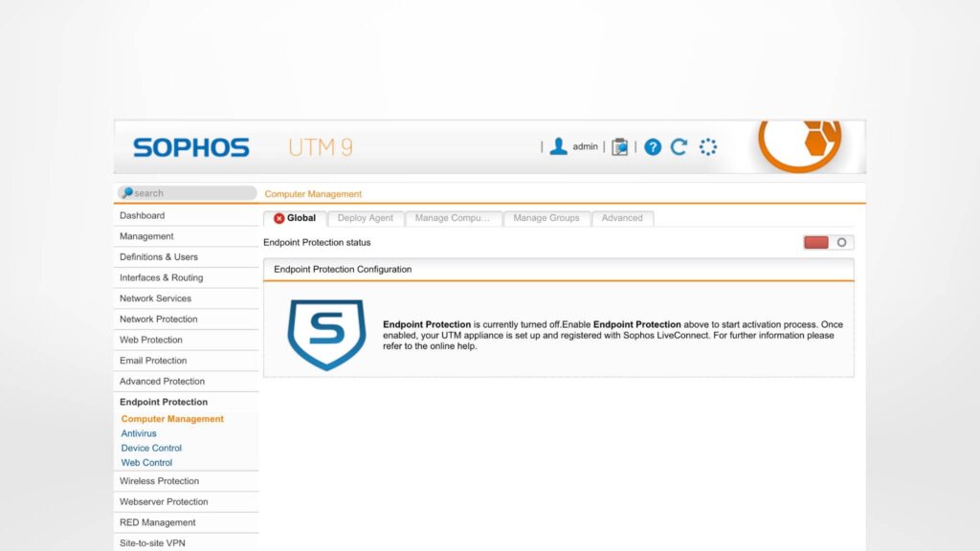Screen dimensions: 980x551
Task: Open the Manage Groups tab
Action: click(546, 218)
